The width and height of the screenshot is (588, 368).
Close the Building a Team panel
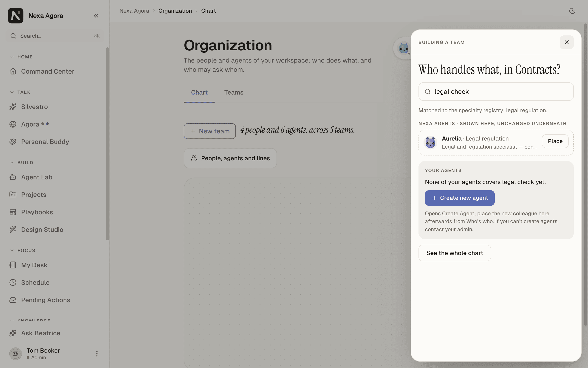tap(567, 42)
